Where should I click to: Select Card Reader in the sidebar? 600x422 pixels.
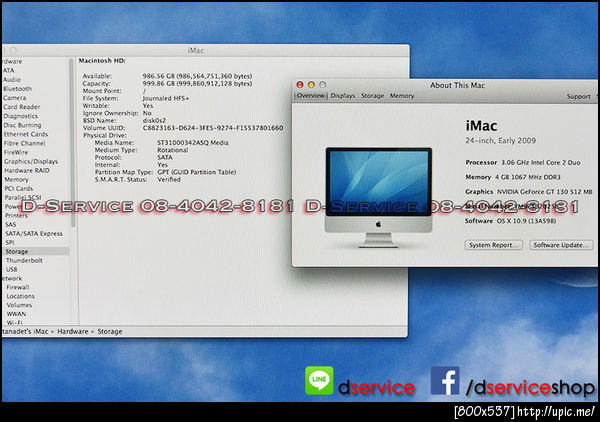coord(21,107)
